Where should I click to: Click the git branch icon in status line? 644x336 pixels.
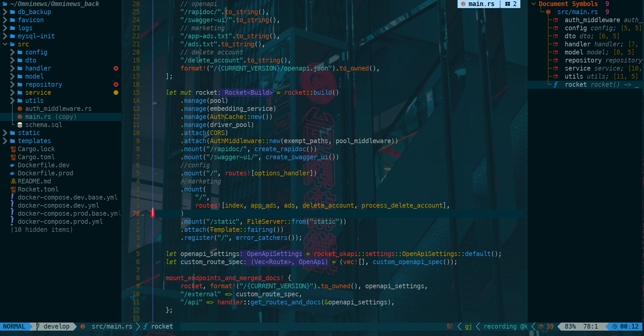point(38,326)
